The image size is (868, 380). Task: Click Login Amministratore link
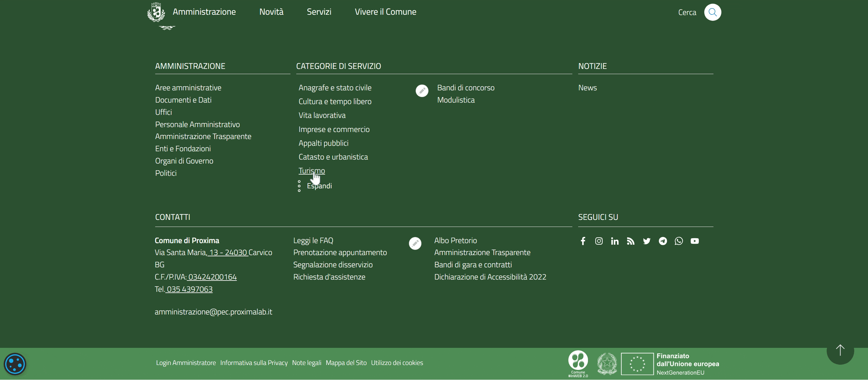click(x=186, y=363)
